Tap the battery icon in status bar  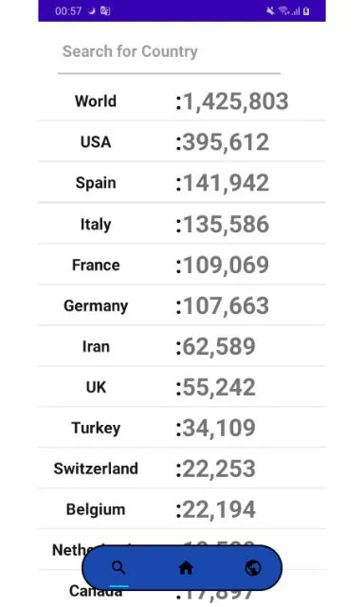306,10
